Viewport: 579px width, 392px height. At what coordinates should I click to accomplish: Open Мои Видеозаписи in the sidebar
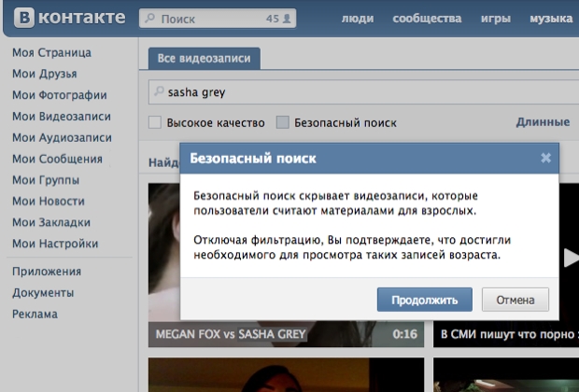(62, 117)
